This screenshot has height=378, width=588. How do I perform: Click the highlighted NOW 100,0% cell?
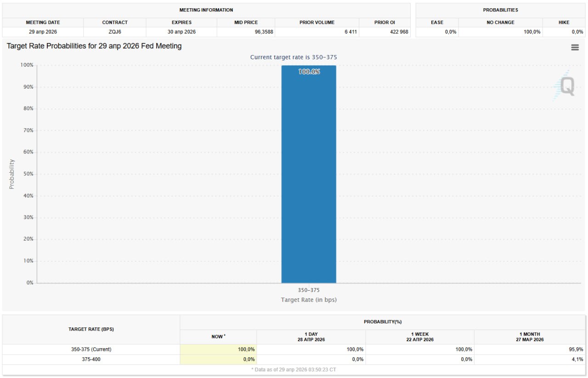tap(218, 350)
